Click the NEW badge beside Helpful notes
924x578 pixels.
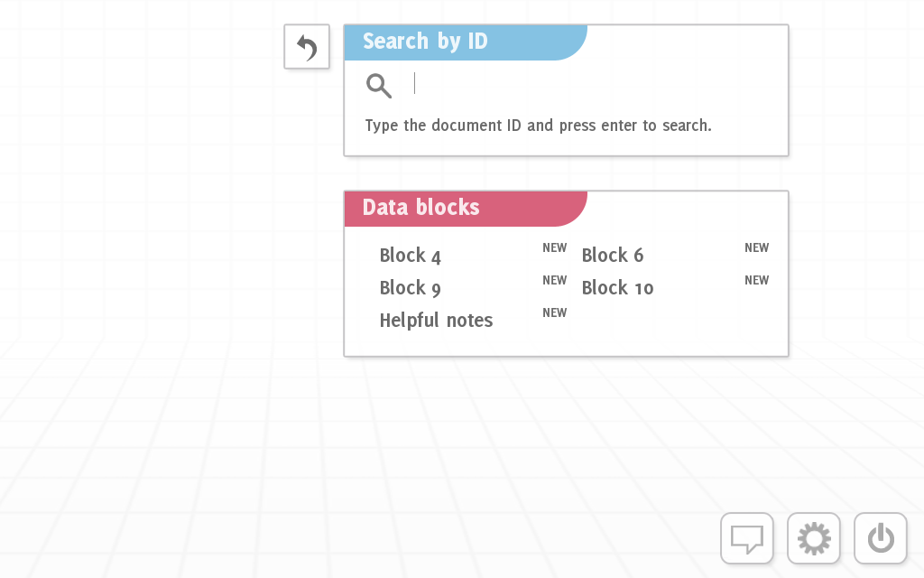(x=554, y=312)
